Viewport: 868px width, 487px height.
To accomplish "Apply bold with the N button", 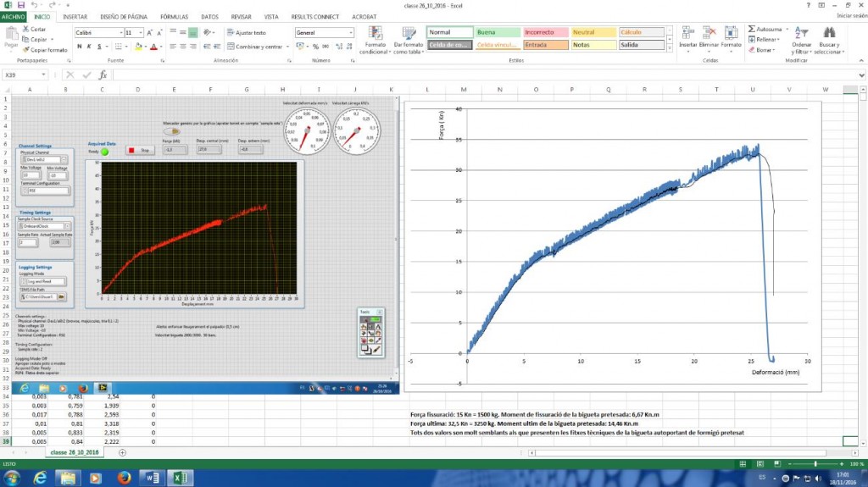I will click(79, 47).
